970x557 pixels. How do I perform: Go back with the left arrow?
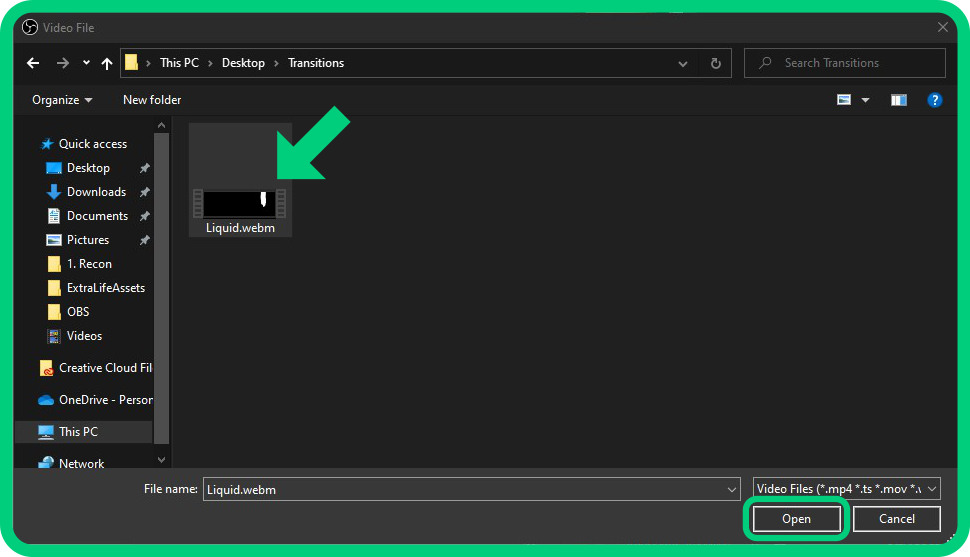click(x=33, y=63)
